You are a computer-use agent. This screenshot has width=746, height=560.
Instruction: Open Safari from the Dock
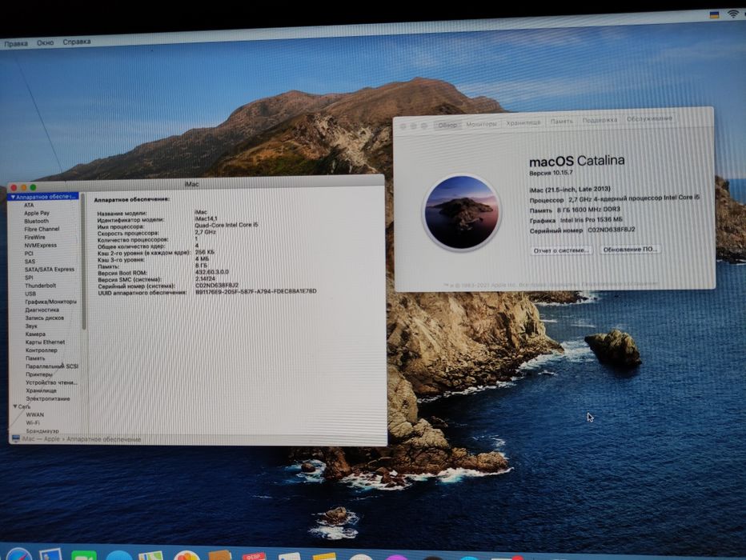click(19, 554)
